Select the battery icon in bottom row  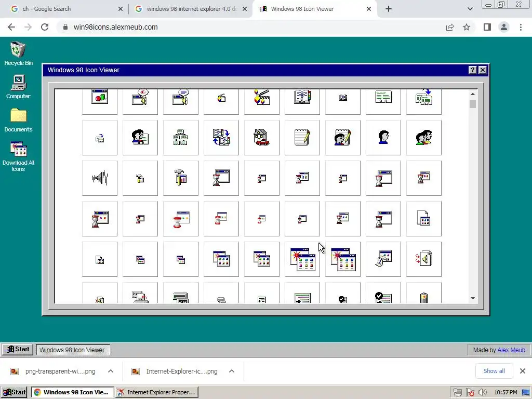coord(424,292)
